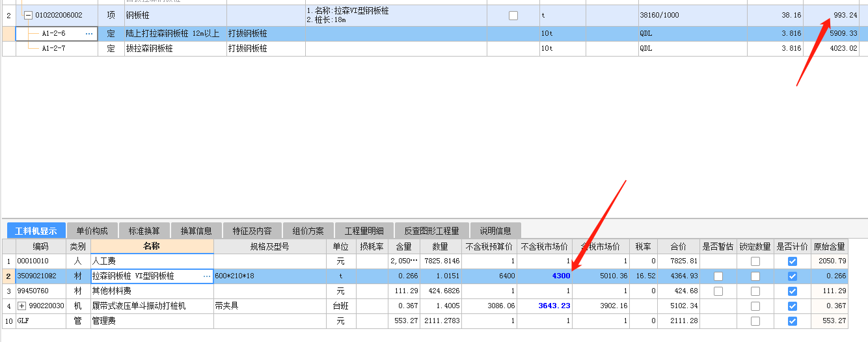Uncheck 是否计价 for 拉森钢板桩 row
Image resolution: width=868 pixels, height=342 pixels.
pos(793,276)
